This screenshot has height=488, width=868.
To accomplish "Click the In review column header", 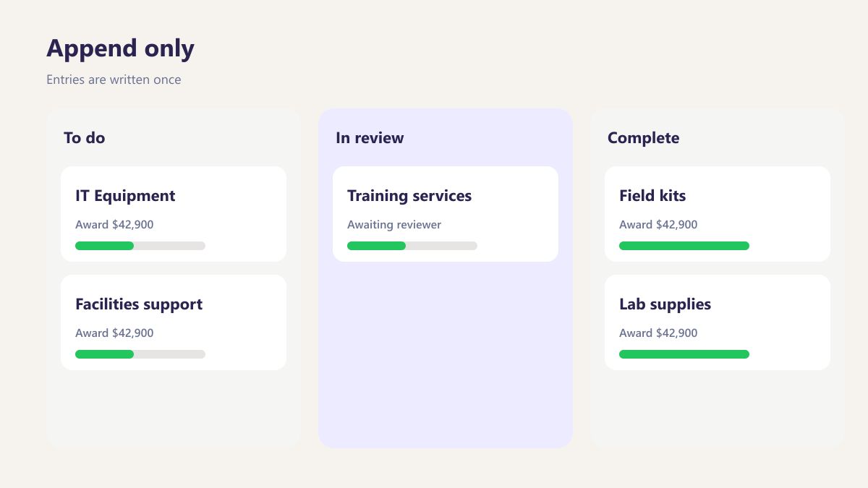I will [x=370, y=137].
